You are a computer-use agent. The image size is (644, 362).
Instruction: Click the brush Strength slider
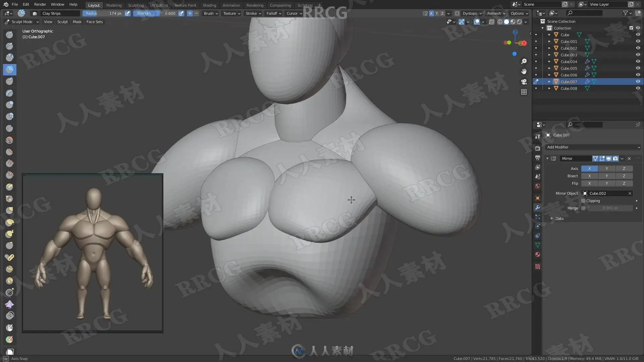click(155, 13)
